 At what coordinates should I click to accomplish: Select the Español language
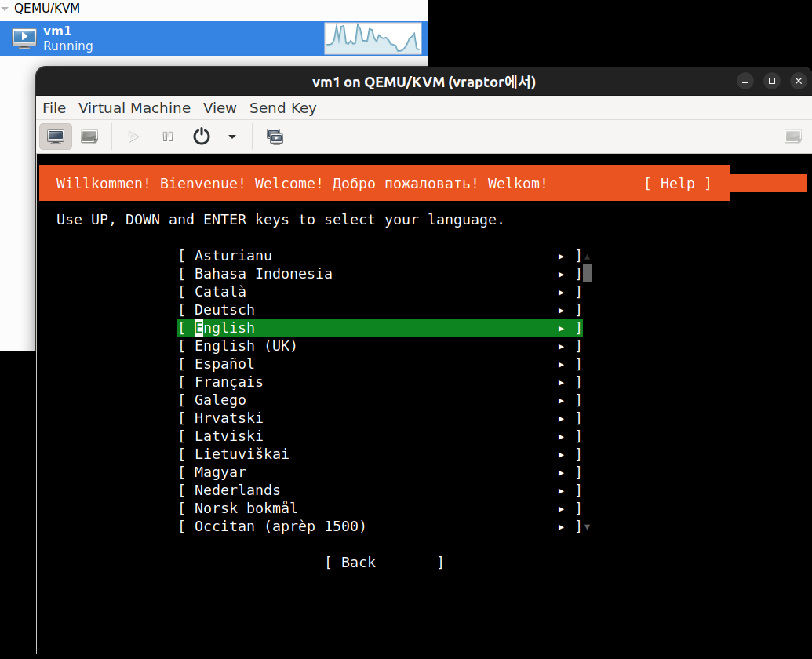pos(380,364)
